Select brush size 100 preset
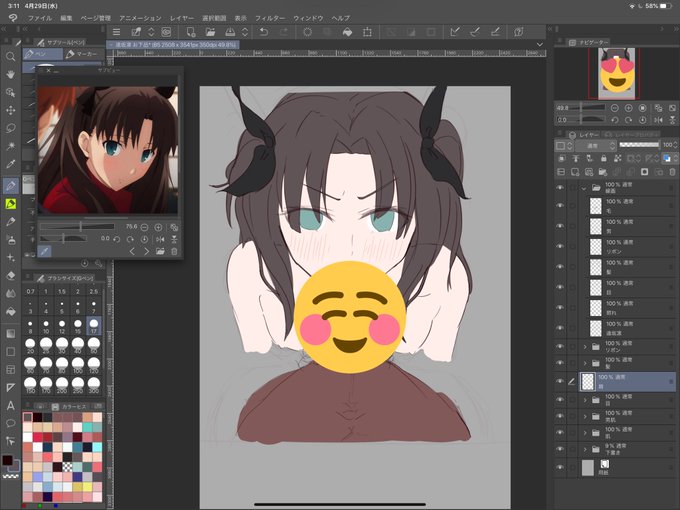Image resolution: width=680 pixels, height=510 pixels. 78,366
